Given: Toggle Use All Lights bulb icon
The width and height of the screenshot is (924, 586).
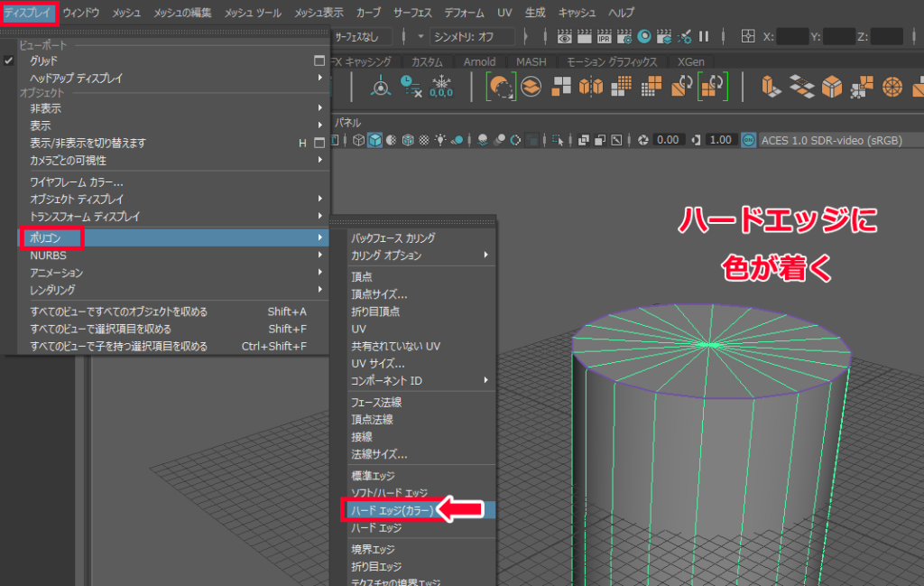Looking at the screenshot, I should [440, 140].
